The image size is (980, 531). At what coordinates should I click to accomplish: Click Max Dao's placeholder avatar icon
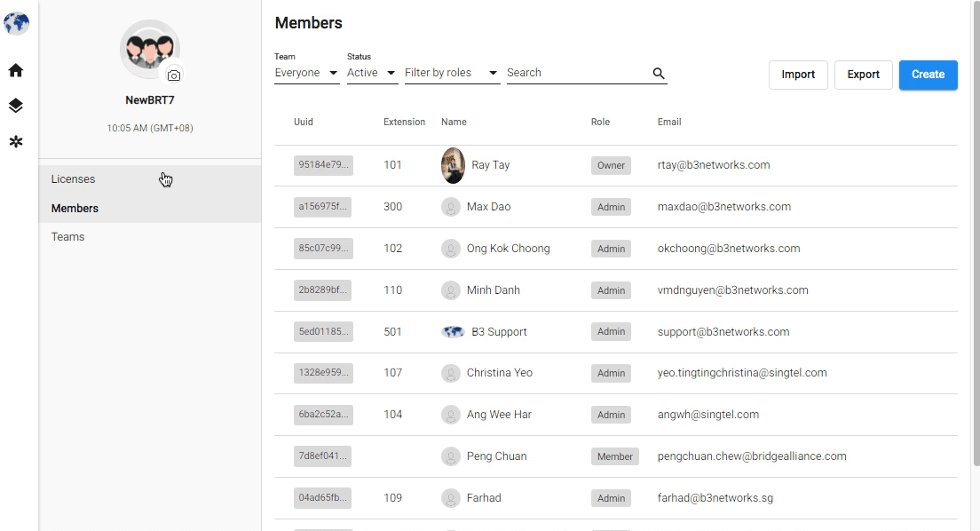[x=451, y=207]
